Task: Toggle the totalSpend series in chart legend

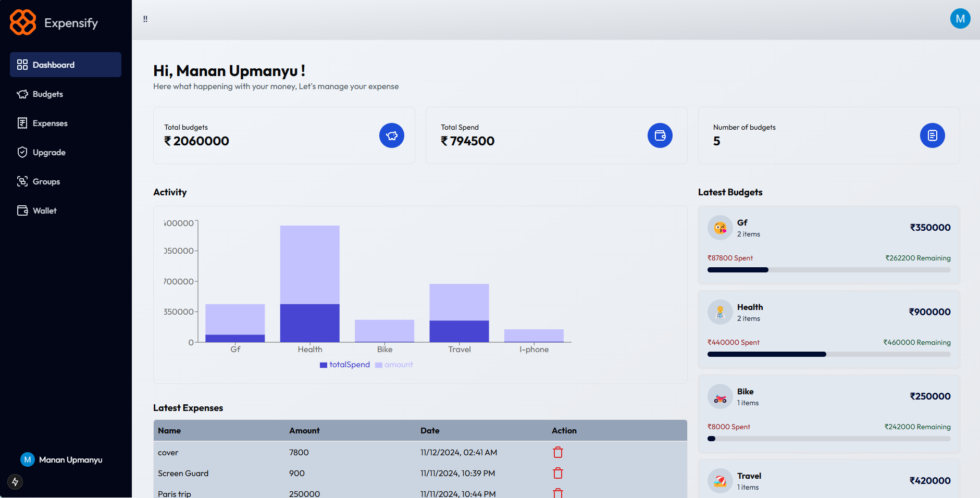Action: (x=344, y=365)
